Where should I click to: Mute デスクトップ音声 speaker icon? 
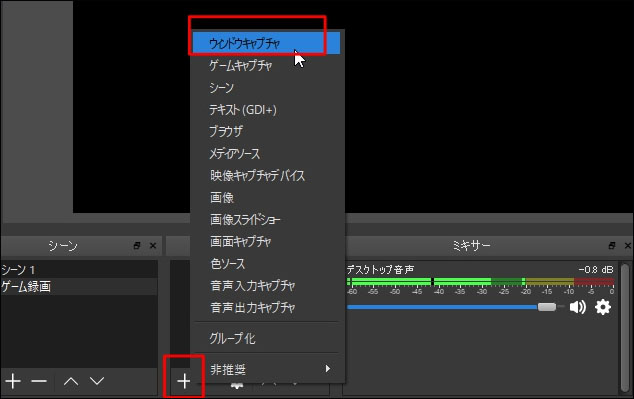pyautogui.click(x=578, y=307)
